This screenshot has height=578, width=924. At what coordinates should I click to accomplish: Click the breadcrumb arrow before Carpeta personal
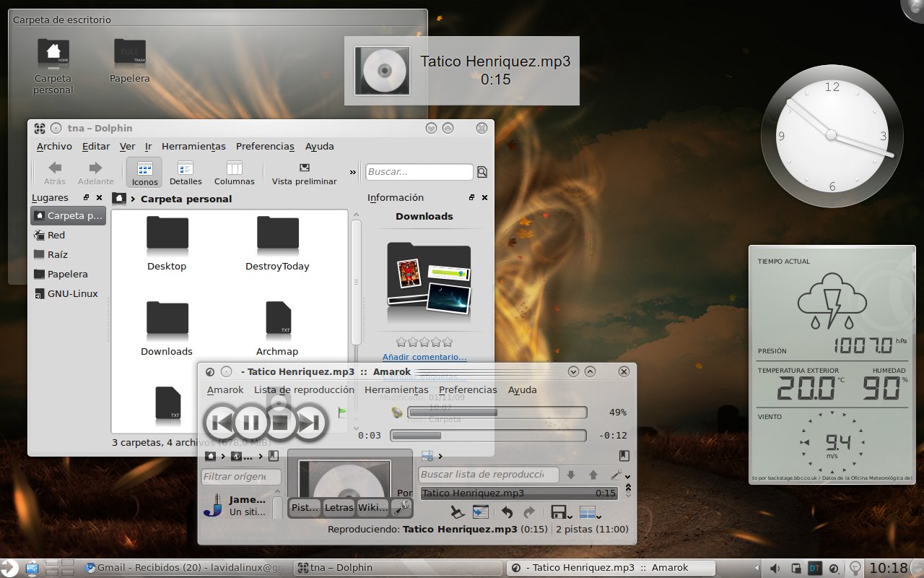click(x=133, y=199)
